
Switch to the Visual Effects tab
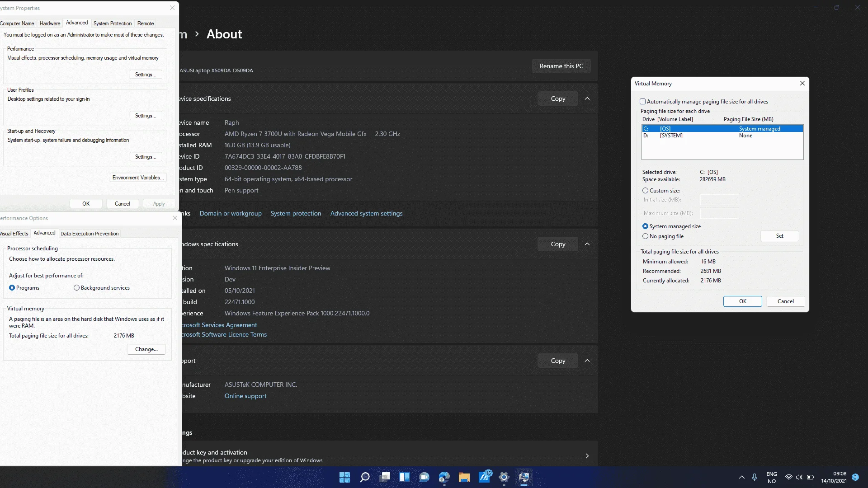point(14,234)
